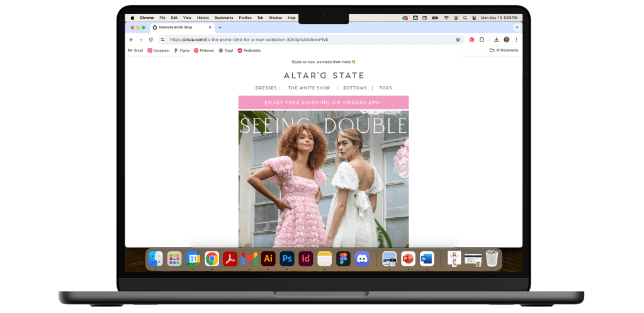Open the Bottoms category

coord(355,88)
